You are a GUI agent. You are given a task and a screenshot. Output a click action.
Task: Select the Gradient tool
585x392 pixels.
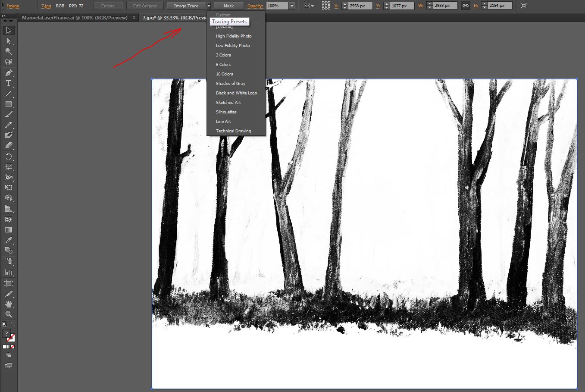[x=9, y=230]
